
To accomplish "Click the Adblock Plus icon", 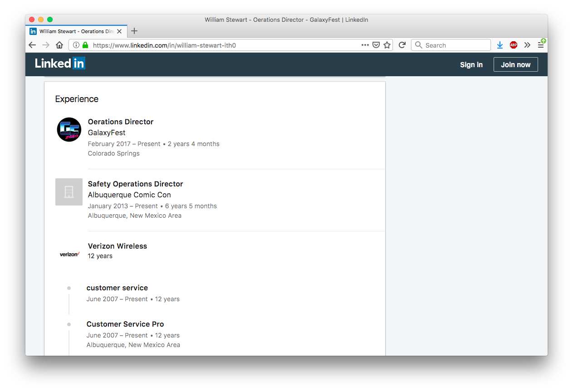I will [514, 45].
